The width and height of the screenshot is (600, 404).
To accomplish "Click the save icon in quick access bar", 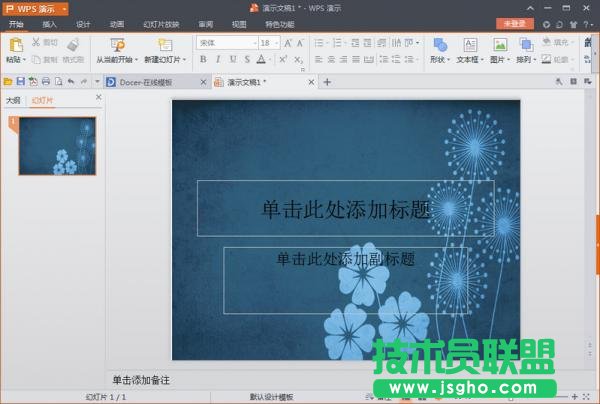I will point(20,81).
